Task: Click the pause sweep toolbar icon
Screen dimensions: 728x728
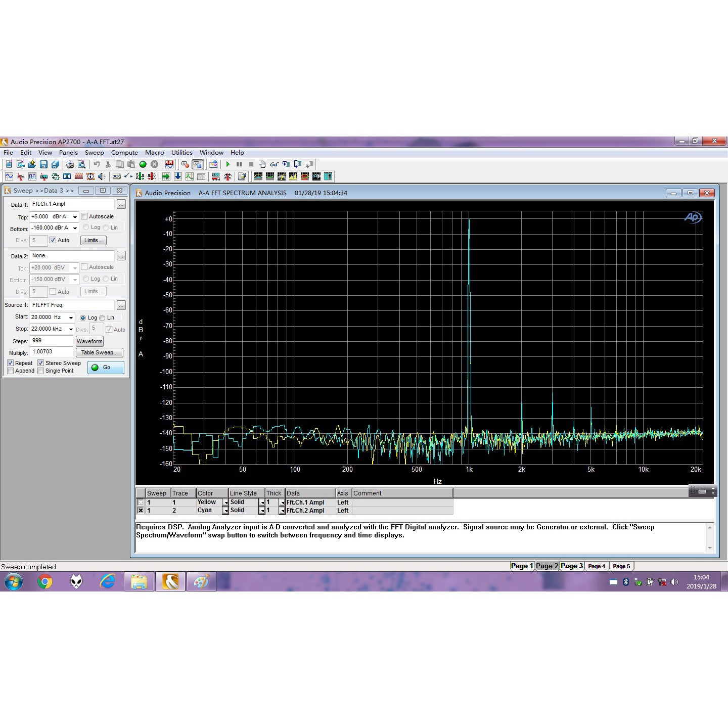Action: pyautogui.click(x=239, y=164)
